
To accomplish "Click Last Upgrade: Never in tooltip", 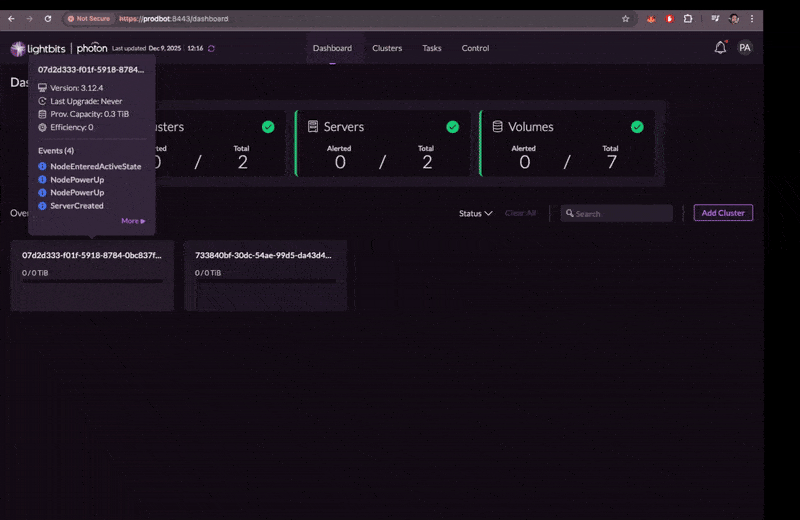I will [x=86, y=101].
